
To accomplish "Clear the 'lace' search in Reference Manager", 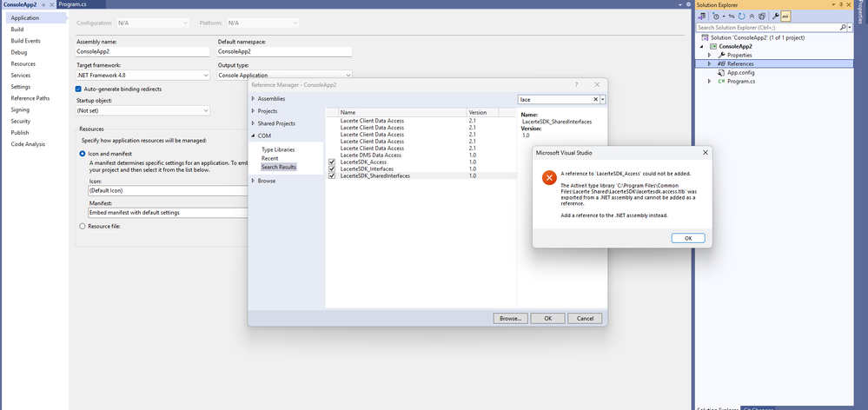I will (x=596, y=100).
